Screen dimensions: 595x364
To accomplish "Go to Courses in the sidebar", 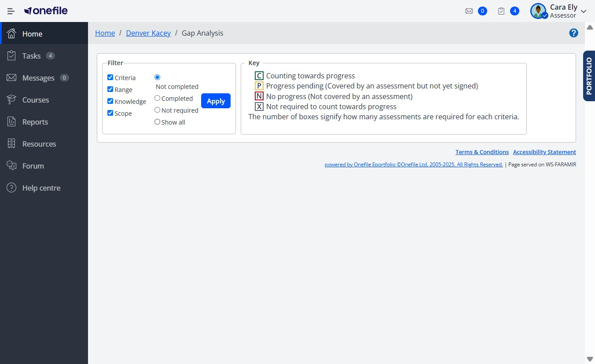I will tap(44, 99).
